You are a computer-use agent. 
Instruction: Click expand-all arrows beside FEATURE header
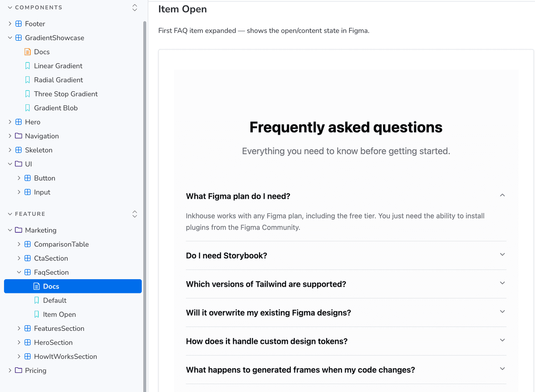pyautogui.click(x=135, y=214)
